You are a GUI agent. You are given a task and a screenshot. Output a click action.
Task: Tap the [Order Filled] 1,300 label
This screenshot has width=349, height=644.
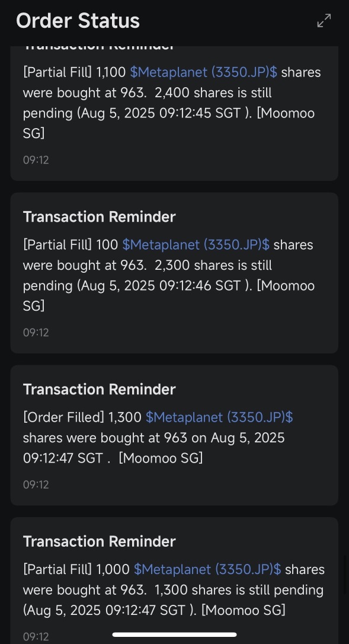(x=82, y=417)
